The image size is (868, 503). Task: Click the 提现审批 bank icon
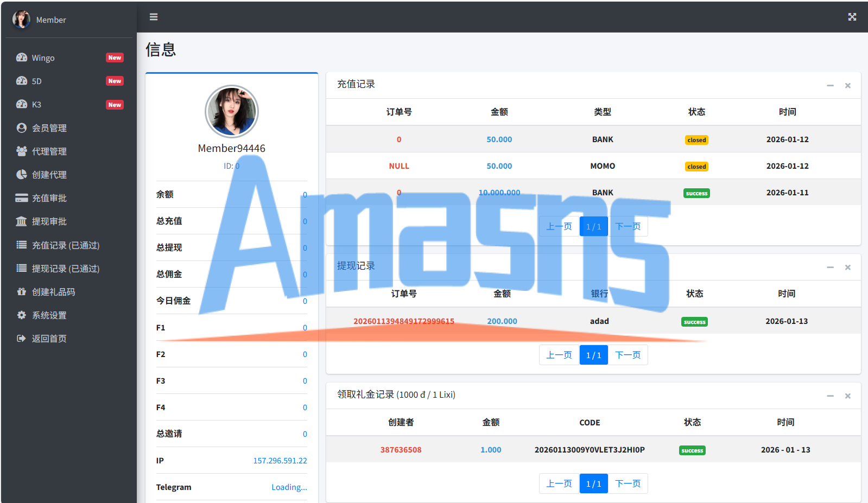click(22, 221)
